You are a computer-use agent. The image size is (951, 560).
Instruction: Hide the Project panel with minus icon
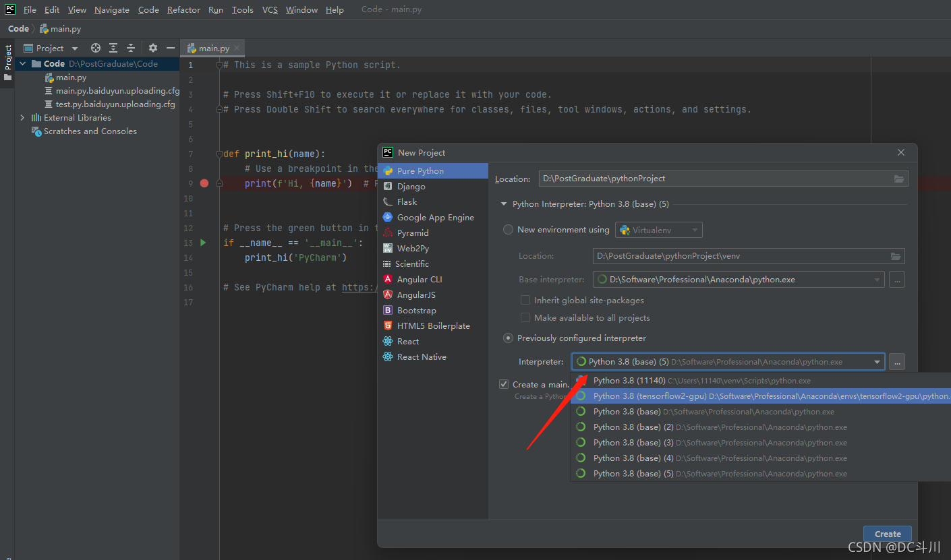point(171,48)
